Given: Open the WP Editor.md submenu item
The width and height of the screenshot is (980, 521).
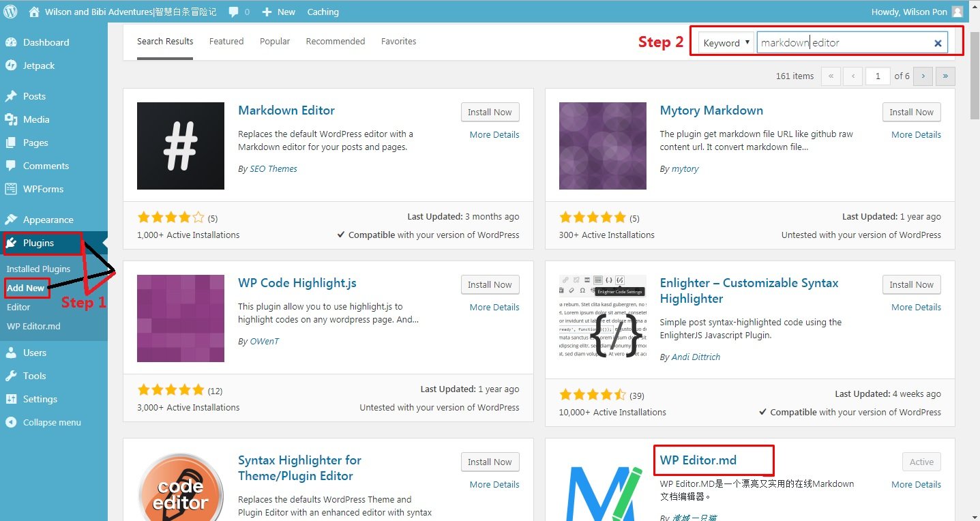Looking at the screenshot, I should [x=33, y=326].
